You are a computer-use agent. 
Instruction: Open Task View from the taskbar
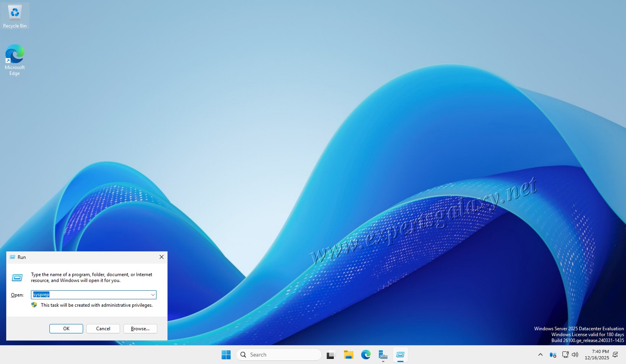coord(331,355)
